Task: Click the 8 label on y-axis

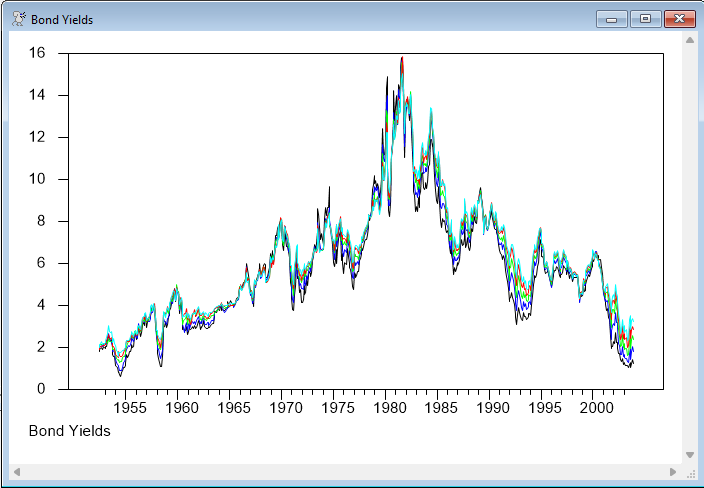Action: [x=41, y=221]
